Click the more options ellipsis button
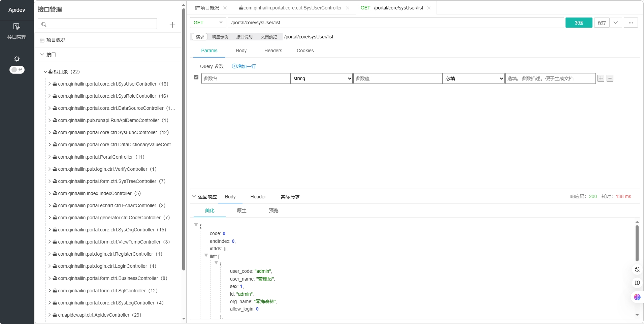Image resolution: width=644 pixels, height=324 pixels. tap(631, 23)
